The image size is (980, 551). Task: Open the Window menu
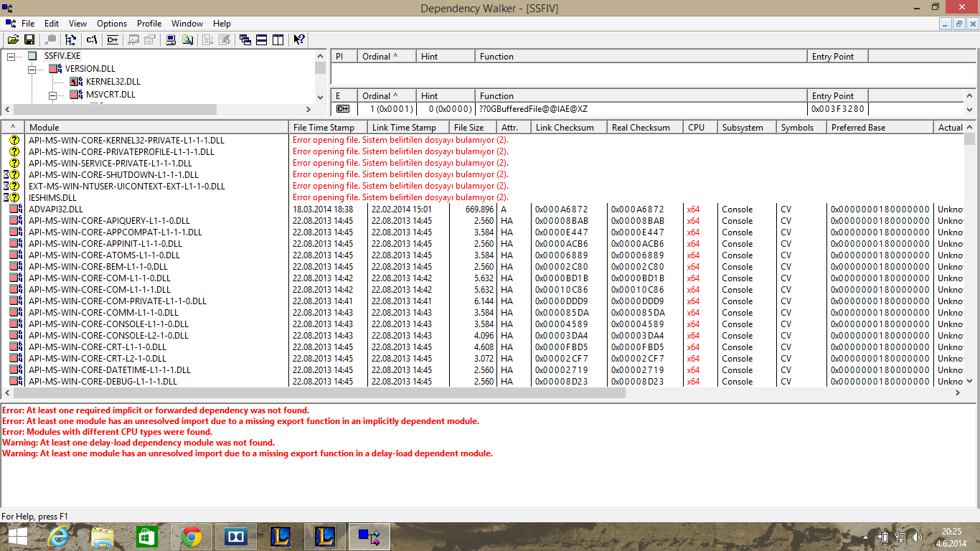tap(187, 24)
